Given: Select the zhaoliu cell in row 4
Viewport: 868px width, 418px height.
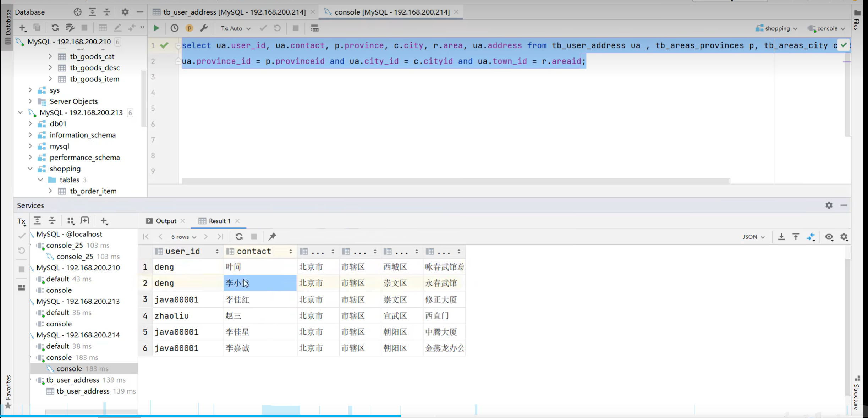Looking at the screenshot, I should tap(172, 316).
